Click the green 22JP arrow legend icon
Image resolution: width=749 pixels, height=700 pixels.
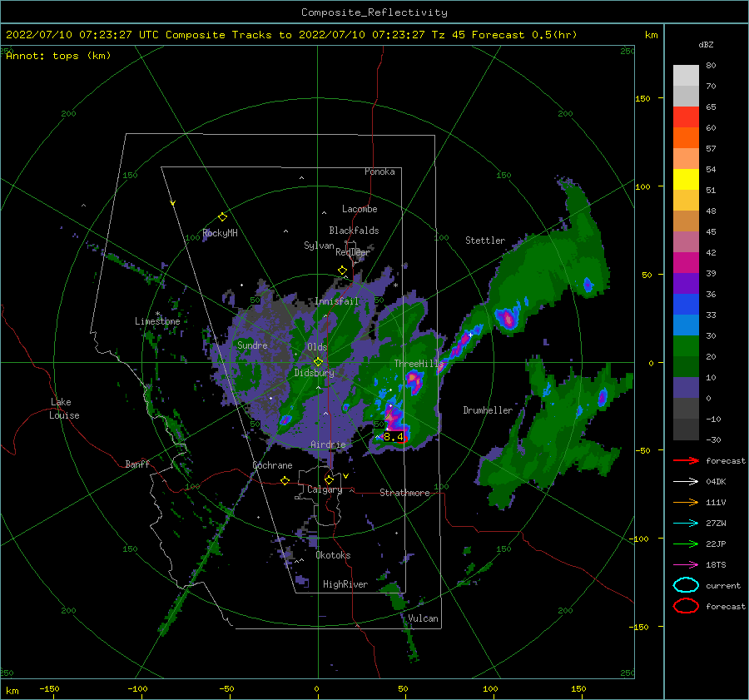686,544
